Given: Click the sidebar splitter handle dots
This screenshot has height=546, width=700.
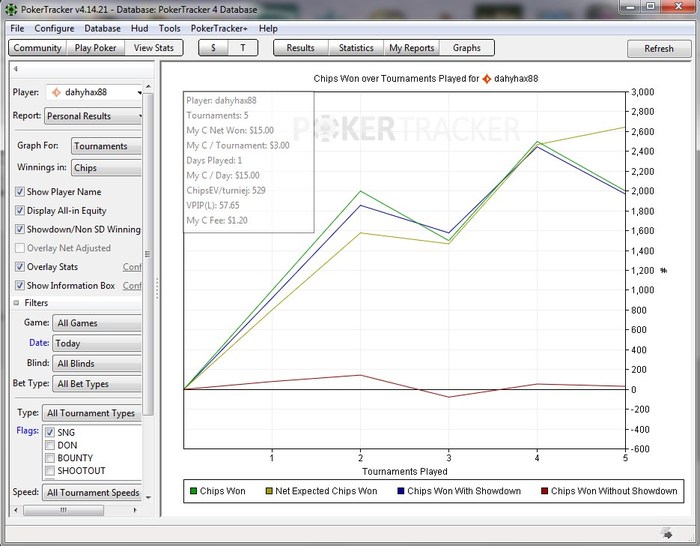Looking at the screenshot, I should click(x=157, y=288).
